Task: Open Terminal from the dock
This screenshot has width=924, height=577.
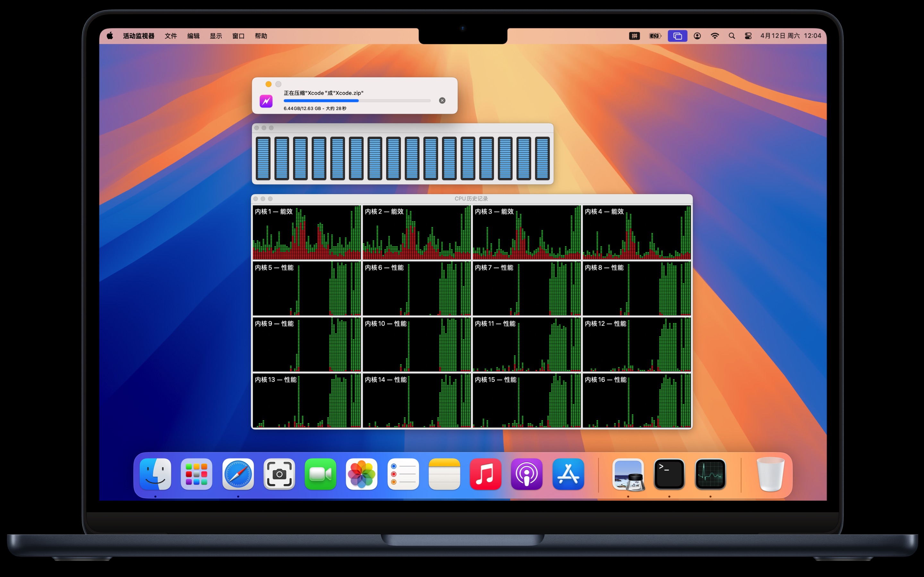Action: tap(669, 474)
